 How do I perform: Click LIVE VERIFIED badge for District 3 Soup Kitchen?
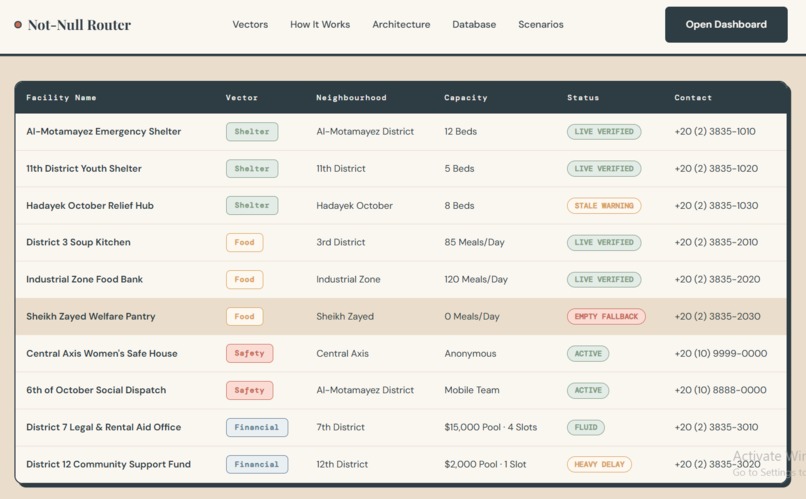pos(604,243)
